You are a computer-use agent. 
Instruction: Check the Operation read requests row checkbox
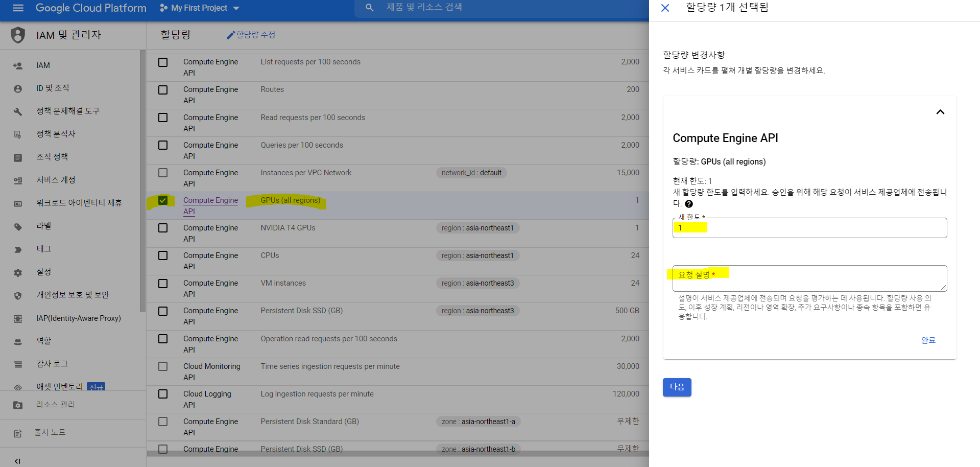[x=163, y=339]
